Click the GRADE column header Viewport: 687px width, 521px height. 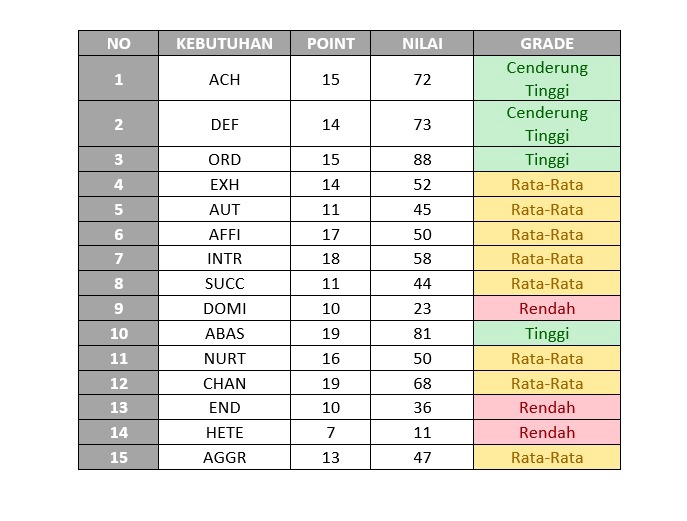pos(547,44)
